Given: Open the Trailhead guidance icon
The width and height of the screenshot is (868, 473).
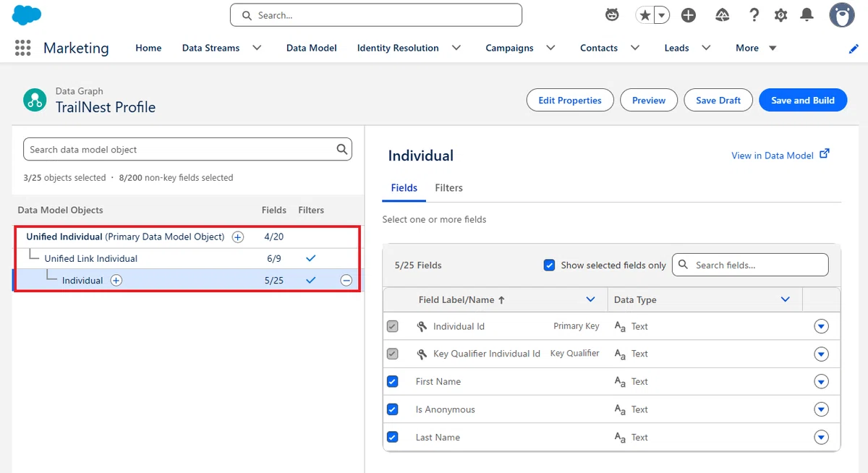Looking at the screenshot, I should click(722, 15).
